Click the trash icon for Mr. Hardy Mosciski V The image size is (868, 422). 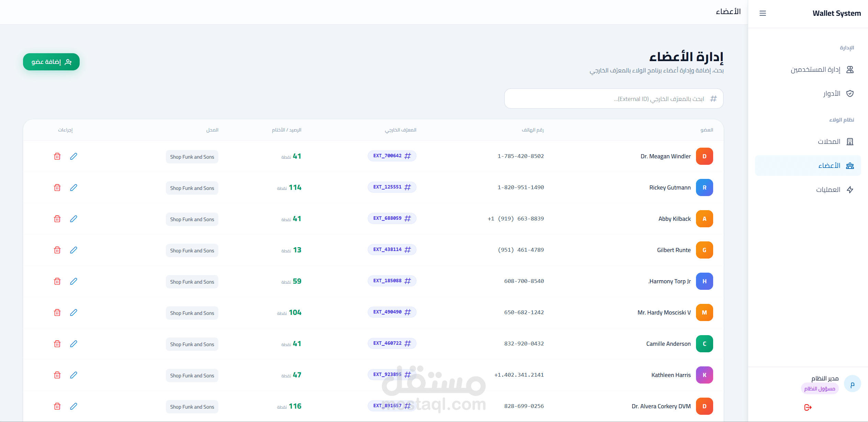pyautogui.click(x=57, y=312)
